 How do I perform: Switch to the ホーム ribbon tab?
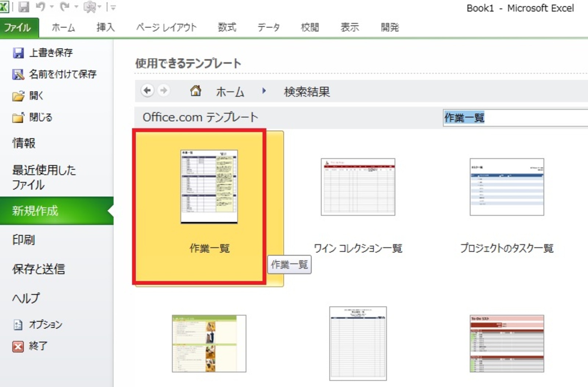(x=63, y=28)
